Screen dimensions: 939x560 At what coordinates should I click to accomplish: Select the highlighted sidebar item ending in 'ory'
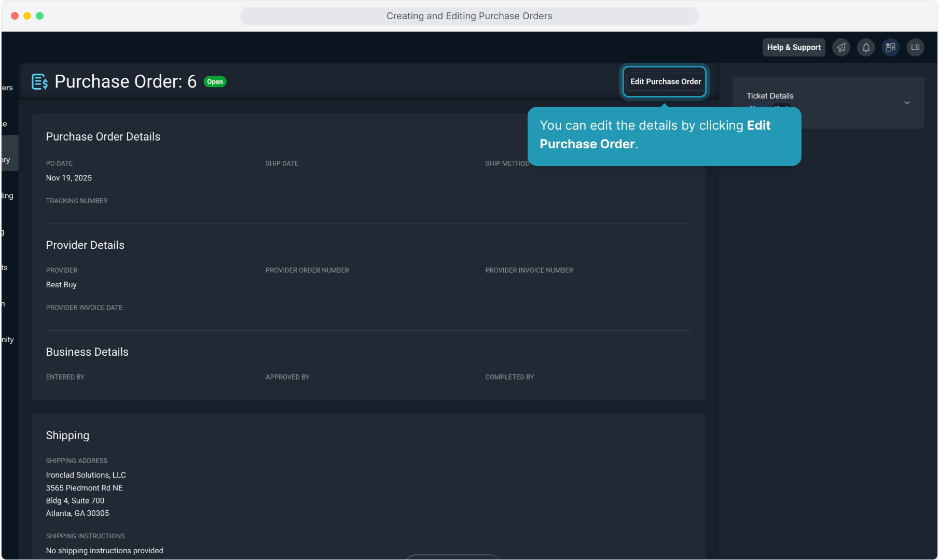tap(7, 160)
